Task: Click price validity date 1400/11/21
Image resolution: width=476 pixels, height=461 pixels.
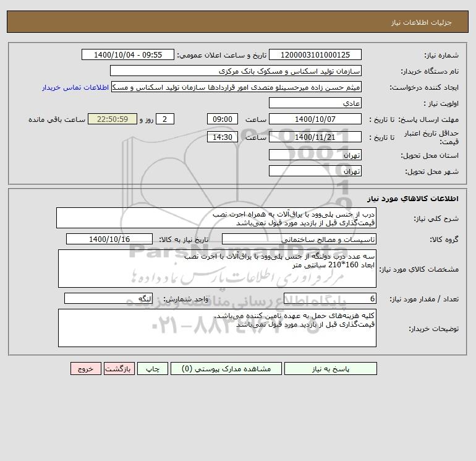Action: (315, 137)
